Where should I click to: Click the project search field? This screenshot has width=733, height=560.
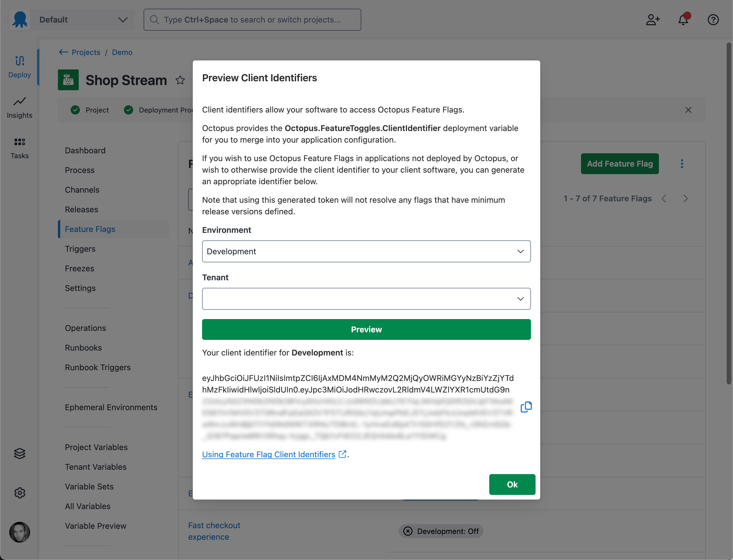click(252, 20)
